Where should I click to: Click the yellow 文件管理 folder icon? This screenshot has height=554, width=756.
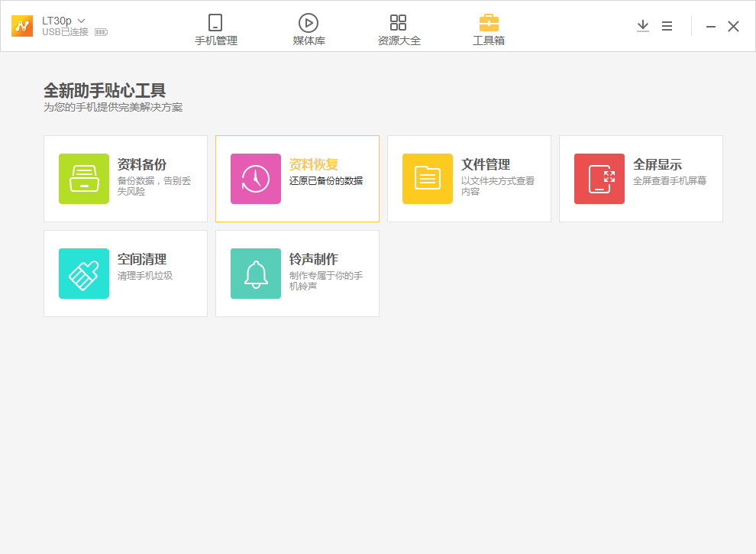pyautogui.click(x=428, y=179)
